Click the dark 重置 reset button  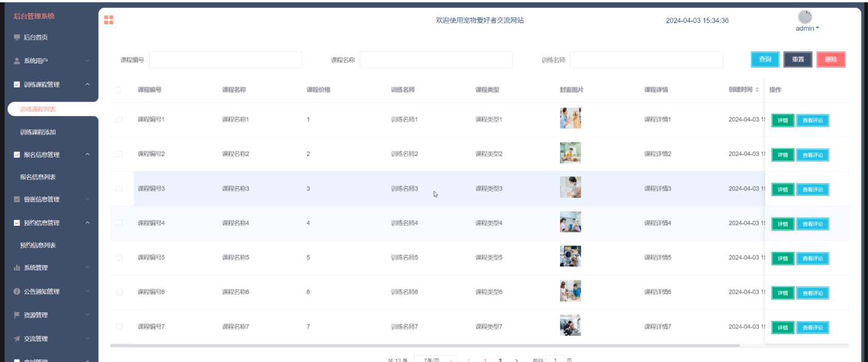click(x=798, y=60)
